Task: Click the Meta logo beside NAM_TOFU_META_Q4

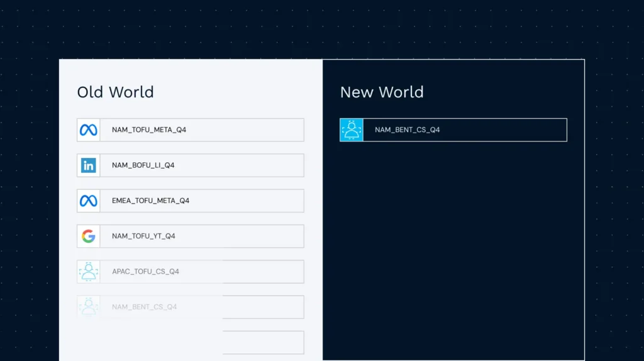Action: tap(89, 130)
